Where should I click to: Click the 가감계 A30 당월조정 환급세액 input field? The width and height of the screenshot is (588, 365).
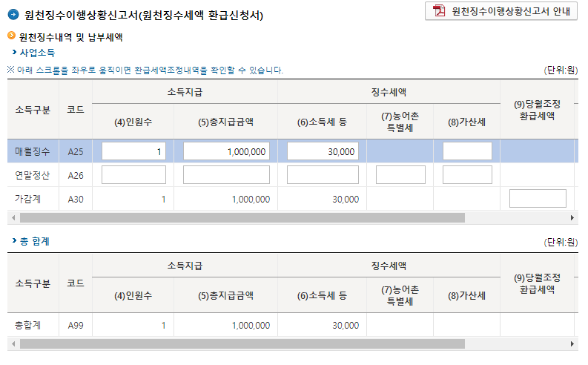(x=538, y=198)
